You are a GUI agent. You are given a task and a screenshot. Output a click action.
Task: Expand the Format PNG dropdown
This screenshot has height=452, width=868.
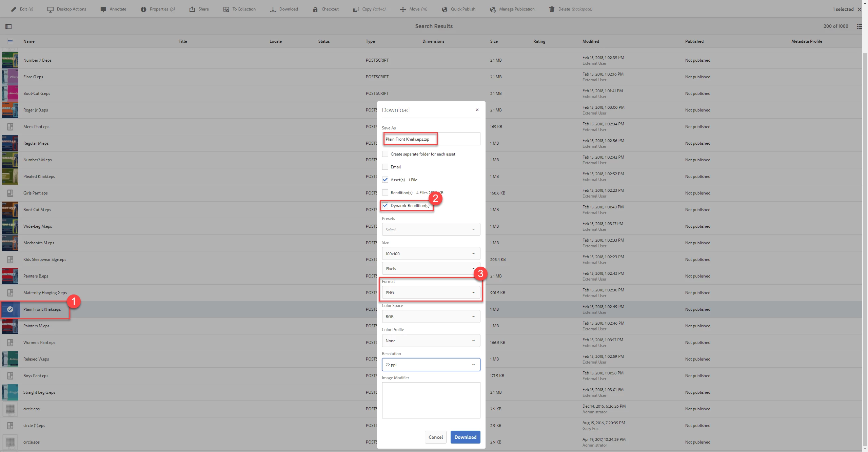click(x=431, y=292)
